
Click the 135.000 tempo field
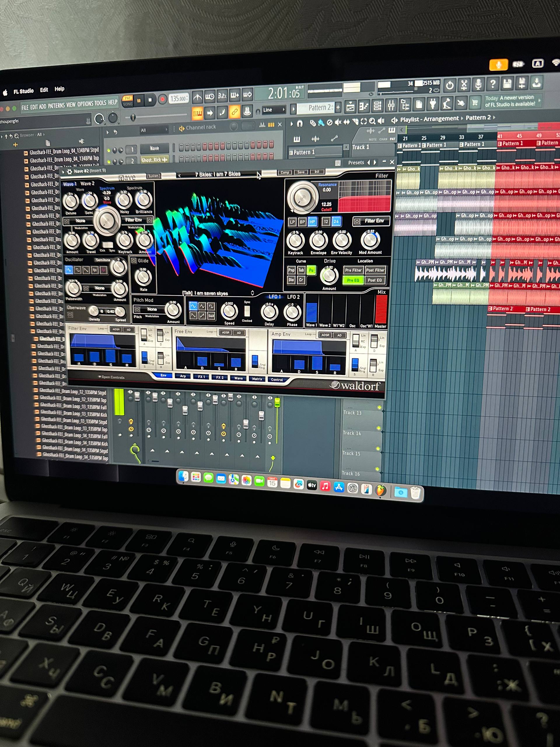pos(178,99)
